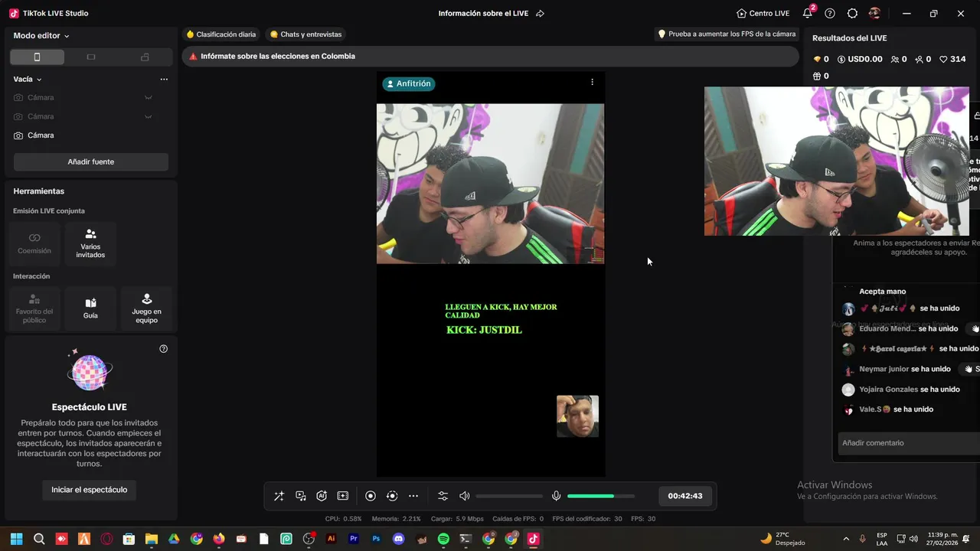Open settings gear in title bar

(x=852, y=14)
